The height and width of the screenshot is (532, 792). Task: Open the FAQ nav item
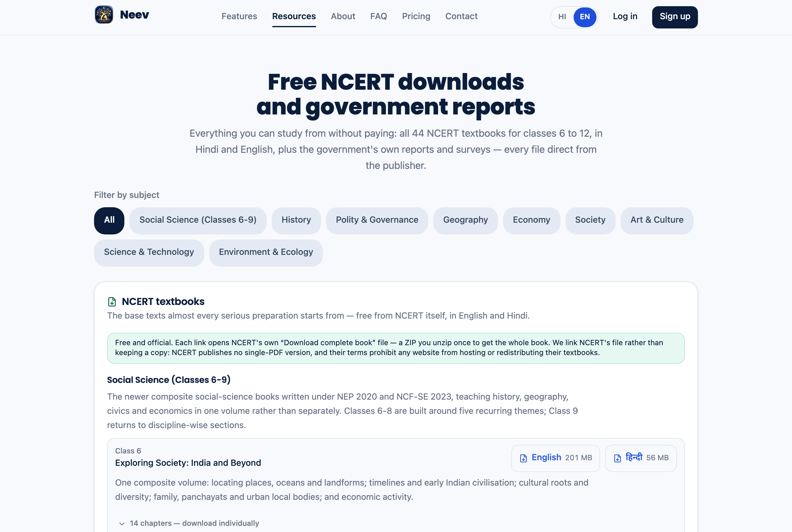click(x=379, y=16)
